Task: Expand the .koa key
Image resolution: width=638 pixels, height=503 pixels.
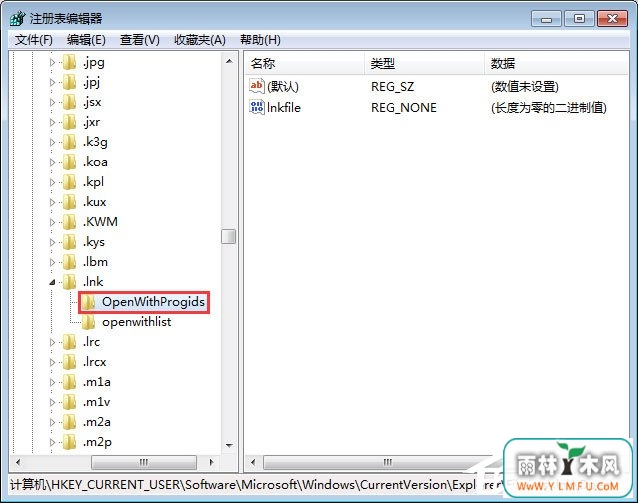Action: click(x=52, y=162)
